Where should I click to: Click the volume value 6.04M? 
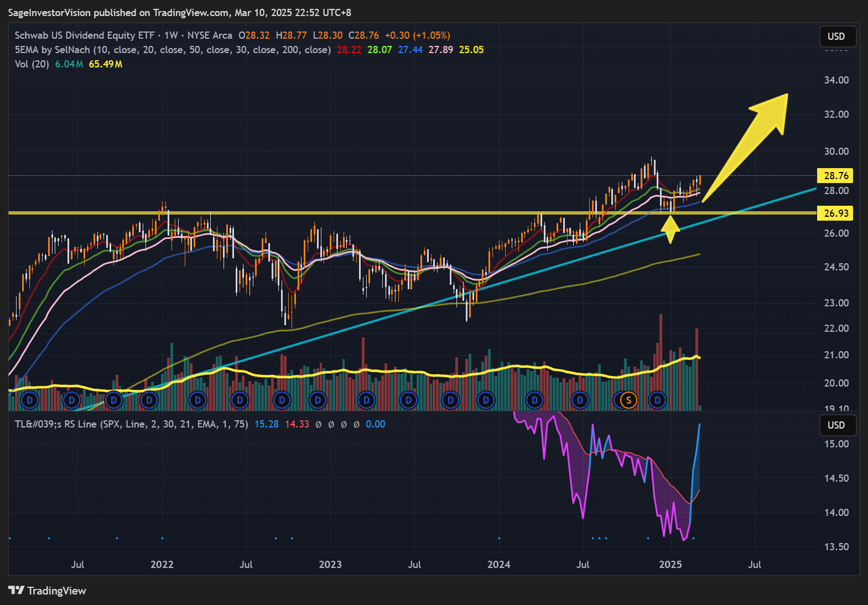point(69,64)
